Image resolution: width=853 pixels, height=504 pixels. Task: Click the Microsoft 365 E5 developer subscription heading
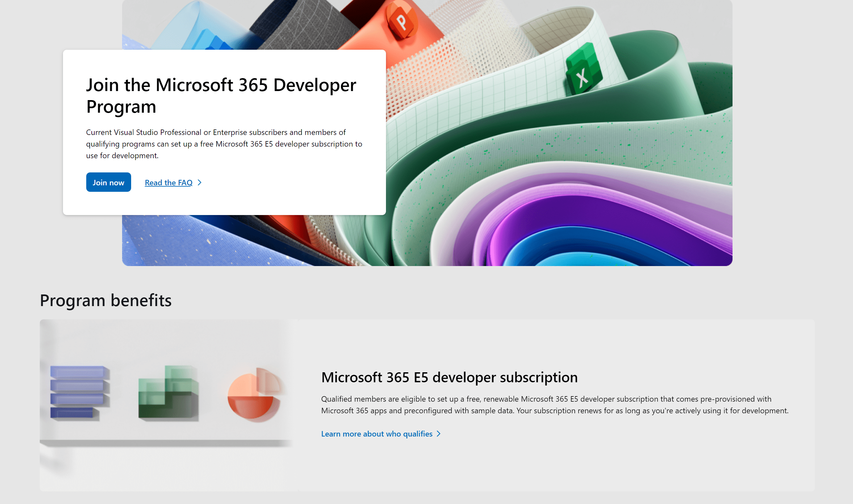click(x=449, y=377)
